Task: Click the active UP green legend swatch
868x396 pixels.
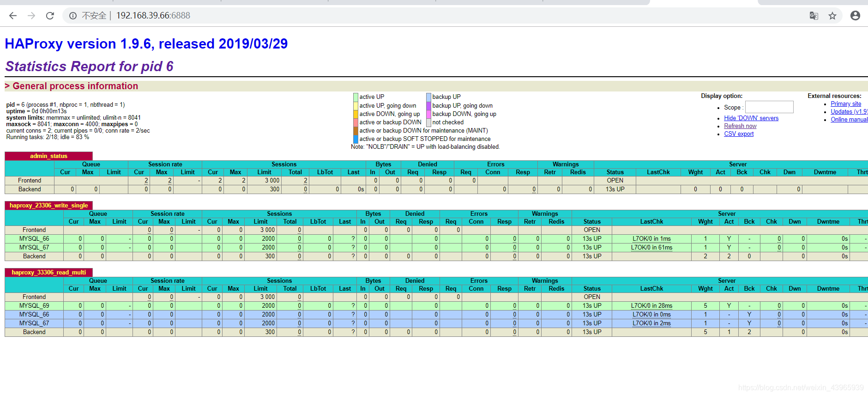Action: 356,97
